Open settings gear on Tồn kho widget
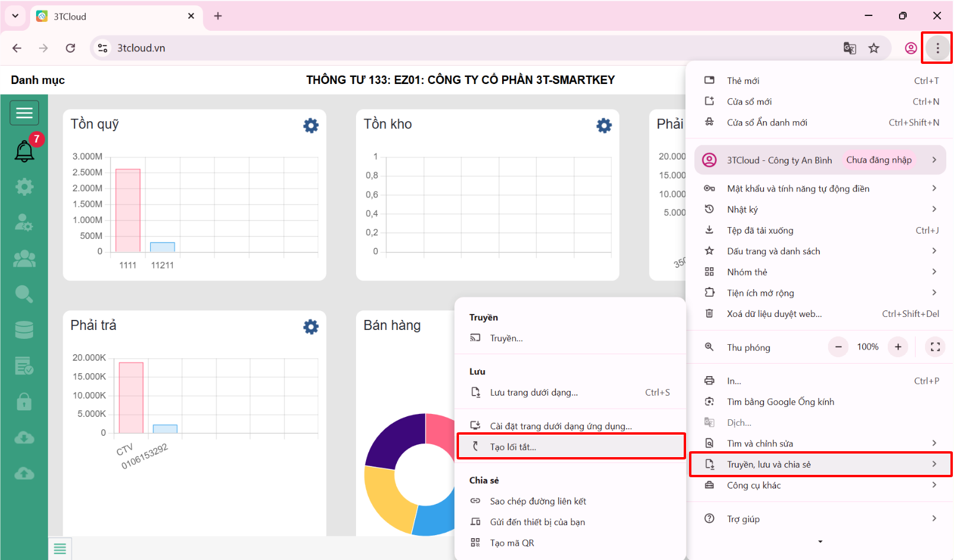The height and width of the screenshot is (560, 954). (x=604, y=125)
